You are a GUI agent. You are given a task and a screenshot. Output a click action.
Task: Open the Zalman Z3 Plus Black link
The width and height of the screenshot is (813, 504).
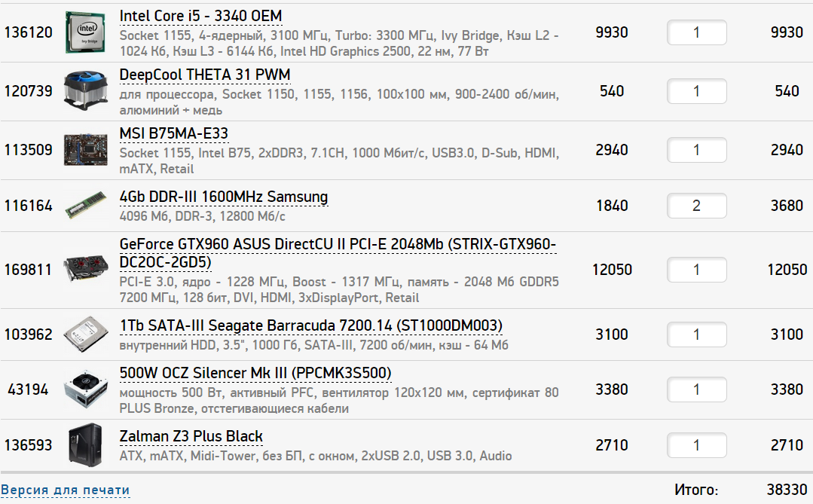coord(191,436)
